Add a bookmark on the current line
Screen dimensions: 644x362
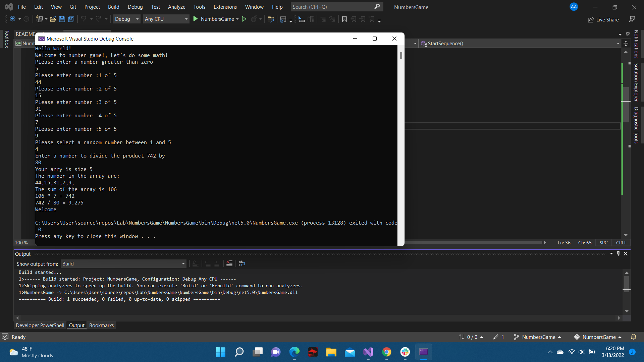pyautogui.click(x=344, y=19)
